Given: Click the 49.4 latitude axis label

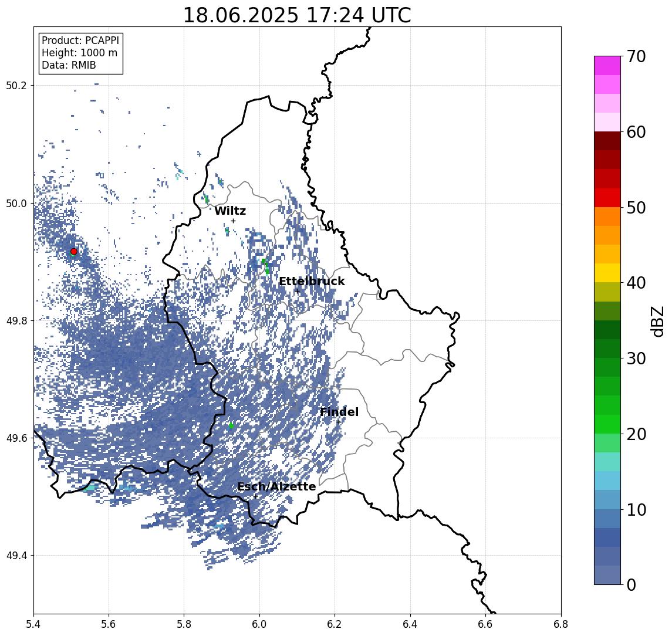Looking at the screenshot, I should coord(16,556).
